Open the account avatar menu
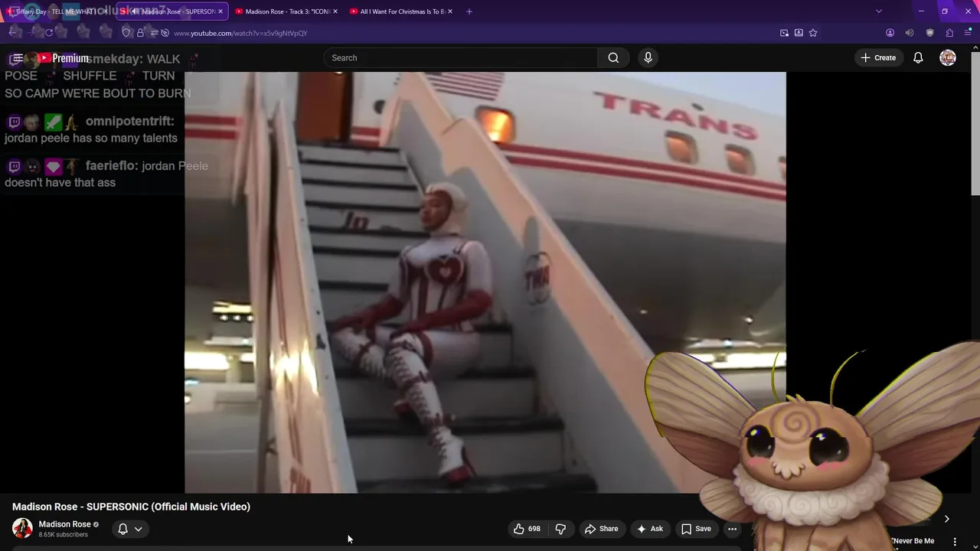The width and height of the screenshot is (980, 551). coord(948,57)
